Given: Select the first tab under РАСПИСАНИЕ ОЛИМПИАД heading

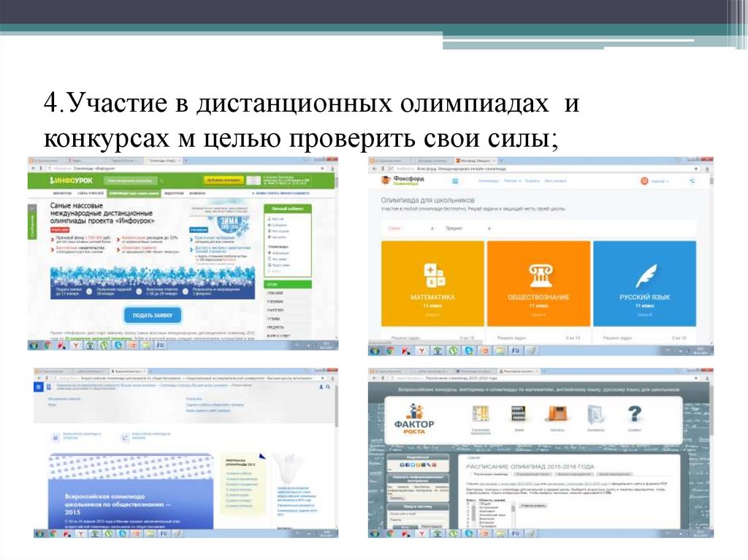Looking at the screenshot, I should click(491, 474).
